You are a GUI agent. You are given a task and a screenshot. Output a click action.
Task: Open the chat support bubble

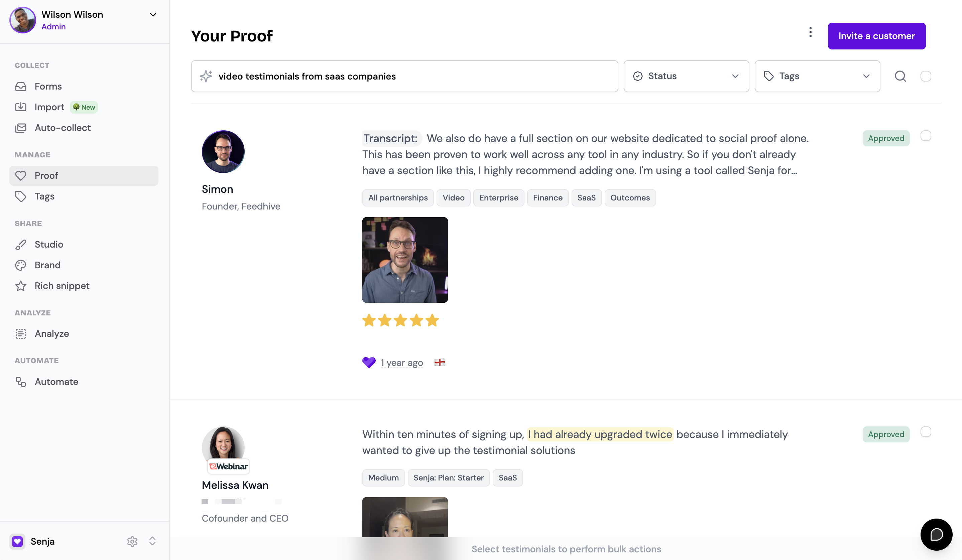[936, 534]
